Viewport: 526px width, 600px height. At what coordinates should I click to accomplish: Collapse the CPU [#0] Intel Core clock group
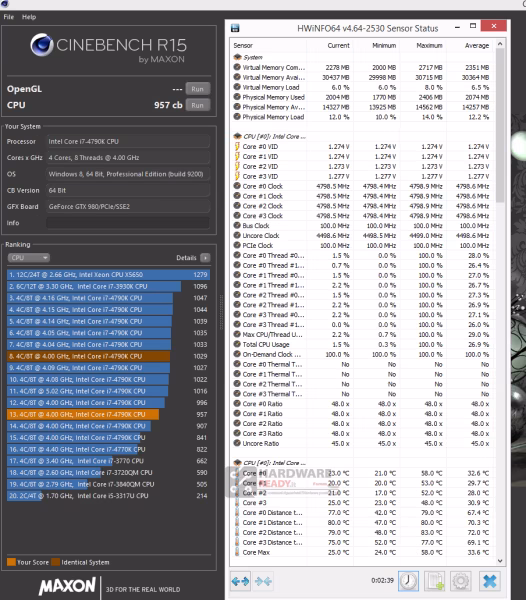237,136
